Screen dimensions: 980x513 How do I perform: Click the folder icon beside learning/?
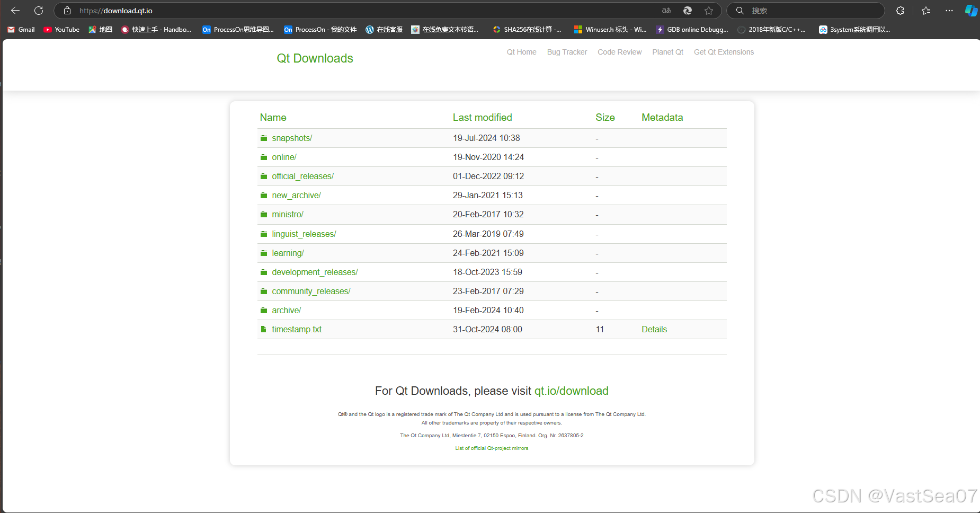264,253
